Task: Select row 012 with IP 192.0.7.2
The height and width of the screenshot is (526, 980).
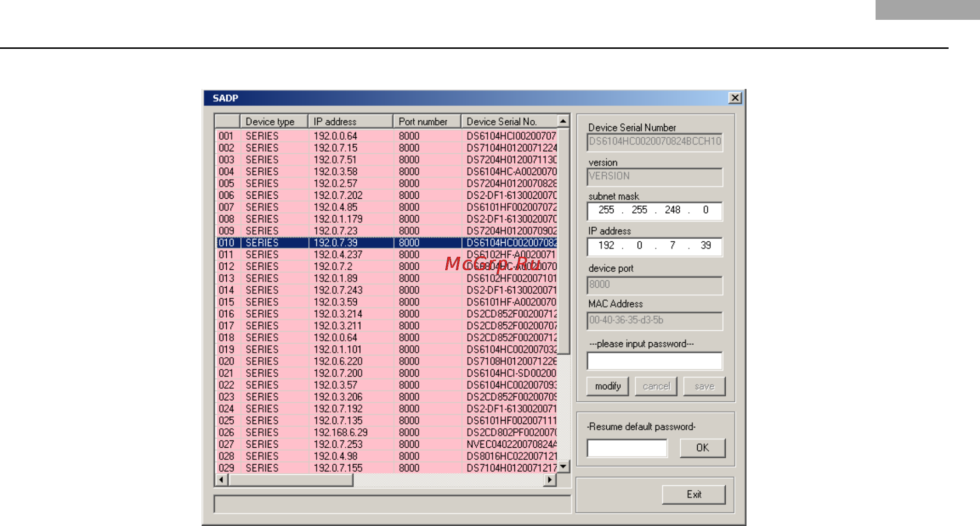Action: (x=386, y=266)
